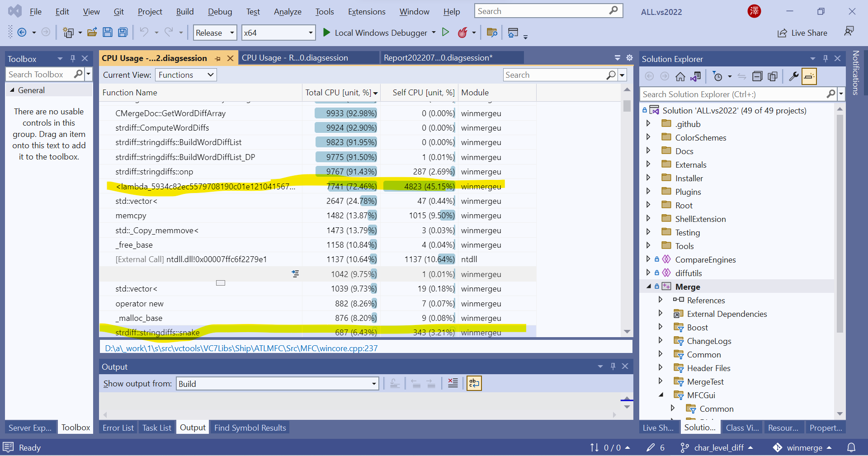
Task: Expand the CompareEngines project node
Action: point(648,259)
